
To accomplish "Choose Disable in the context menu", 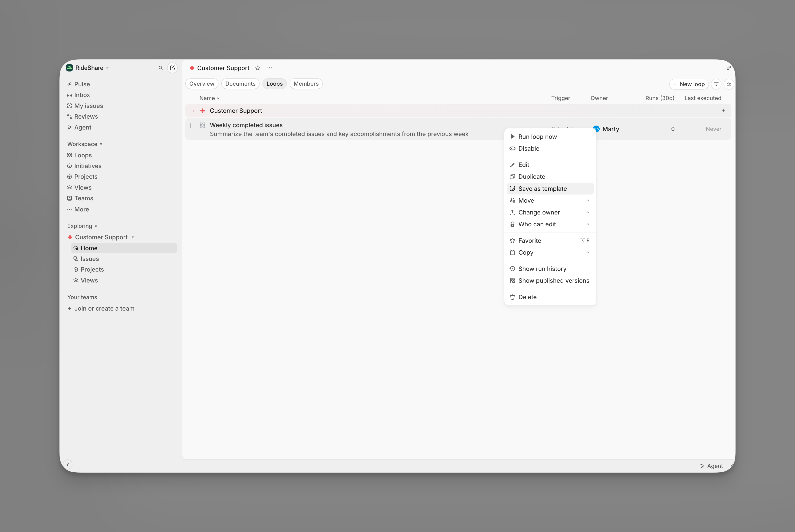I will coord(550,149).
